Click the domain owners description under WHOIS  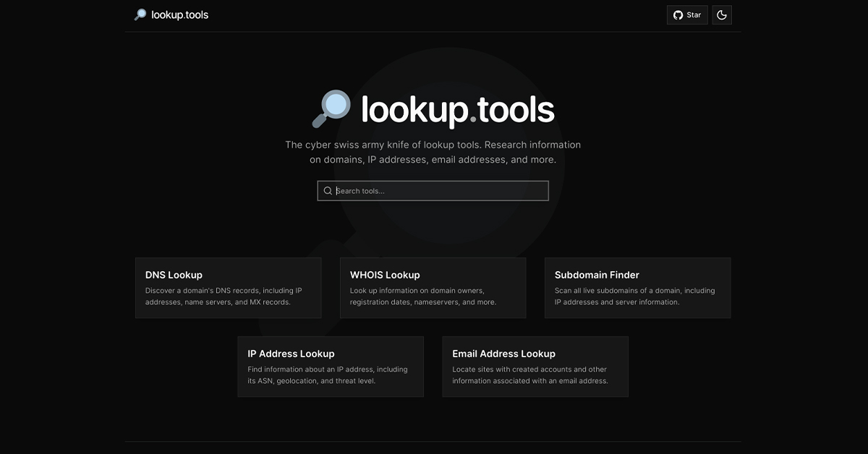click(x=422, y=296)
